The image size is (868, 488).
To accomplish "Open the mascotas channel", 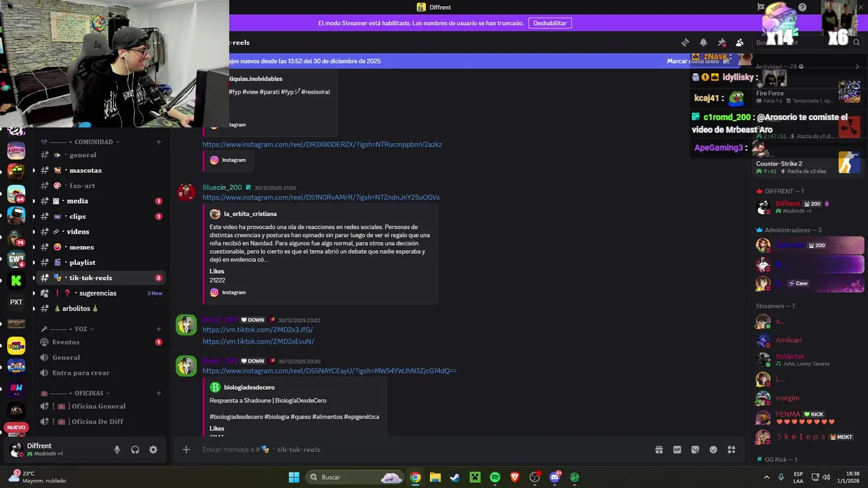I will click(x=100, y=170).
